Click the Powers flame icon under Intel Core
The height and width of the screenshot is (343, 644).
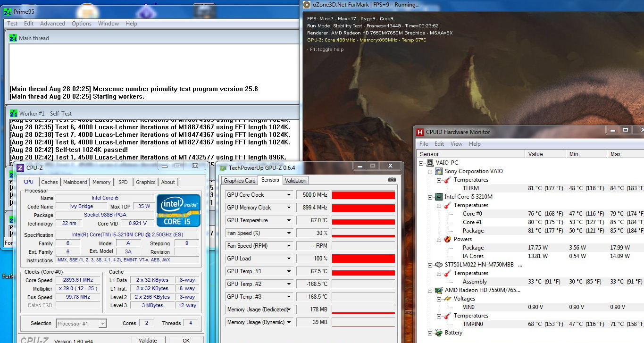click(447, 239)
